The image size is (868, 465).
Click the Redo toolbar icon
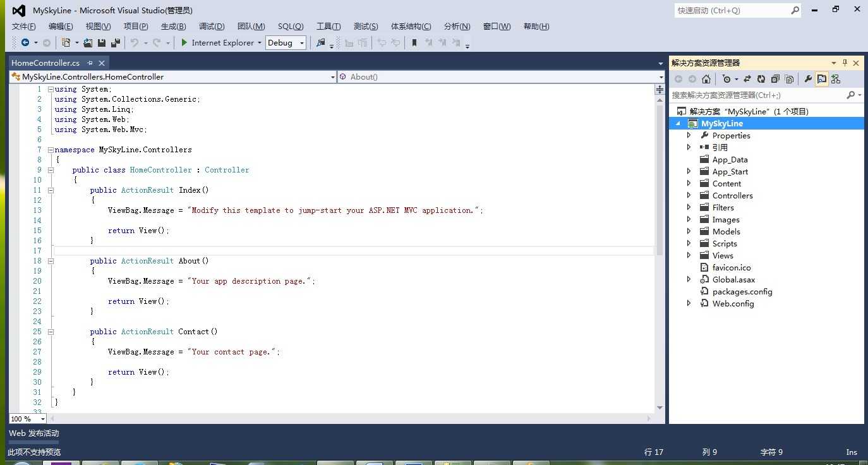pos(157,42)
